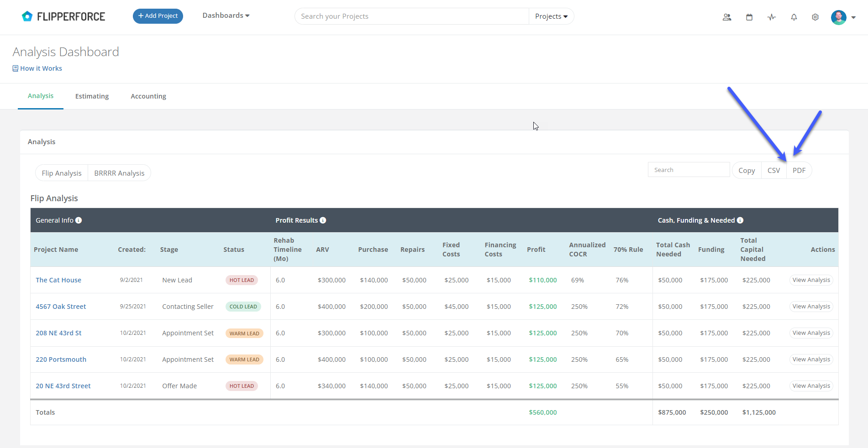The height and width of the screenshot is (448, 868).
Task: Open the notifications bell
Action: pos(794,17)
